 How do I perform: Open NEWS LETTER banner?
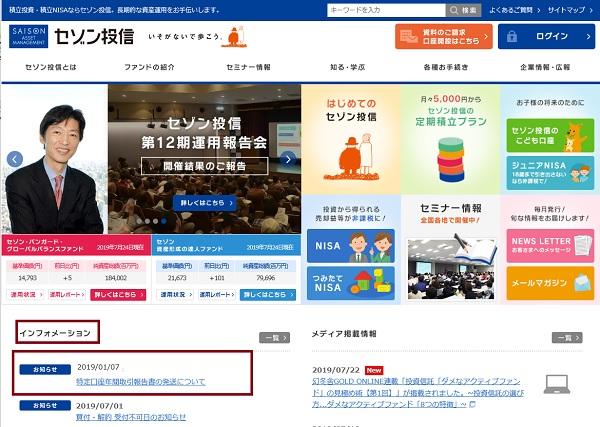click(550, 246)
